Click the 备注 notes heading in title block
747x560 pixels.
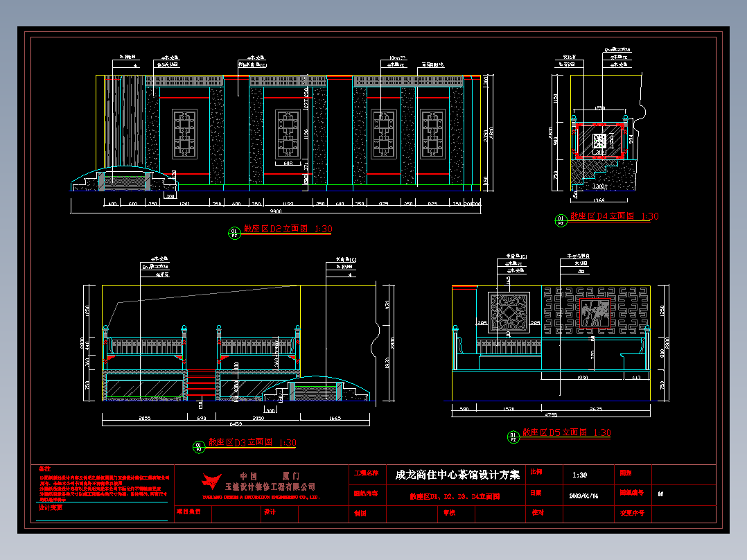tap(45, 469)
